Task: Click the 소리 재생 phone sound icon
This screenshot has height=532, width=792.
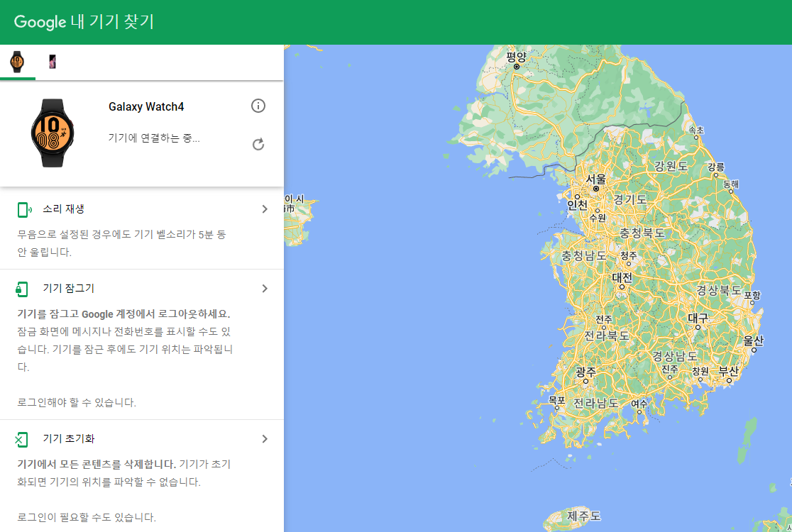Action: [24, 209]
